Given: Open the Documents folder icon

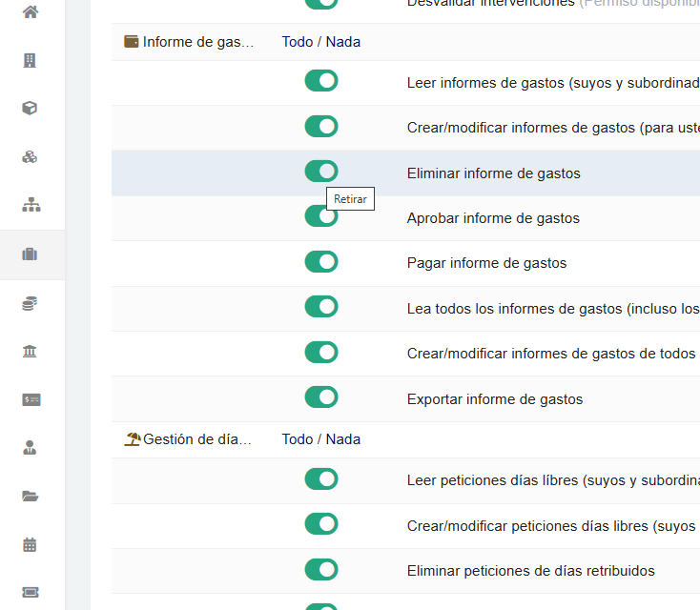Looking at the screenshot, I should tap(31, 497).
